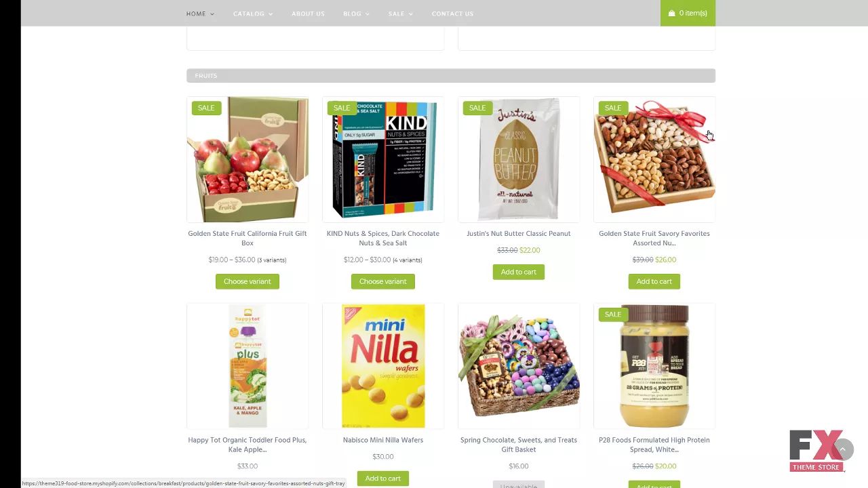This screenshot has width=868, height=488.
Task: Open the shopping cart showing 0 items
Action: pyautogui.click(x=688, y=13)
